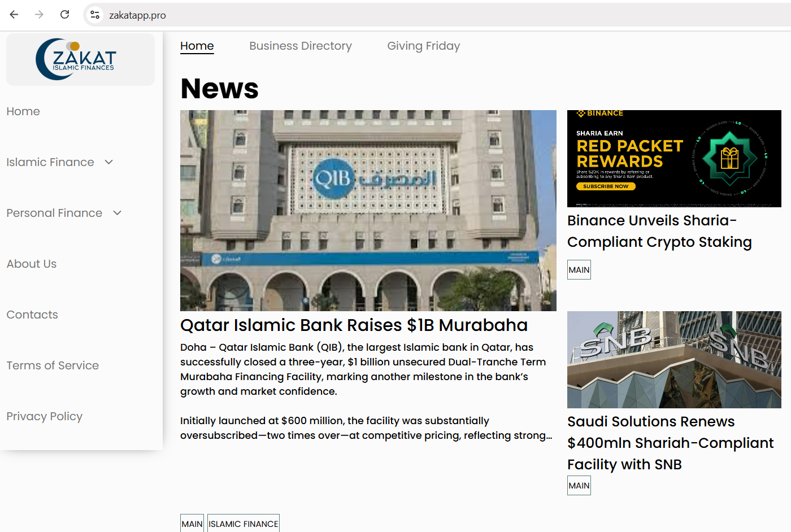Open site information icon in address bar
The height and width of the screenshot is (532, 791).
(95, 15)
